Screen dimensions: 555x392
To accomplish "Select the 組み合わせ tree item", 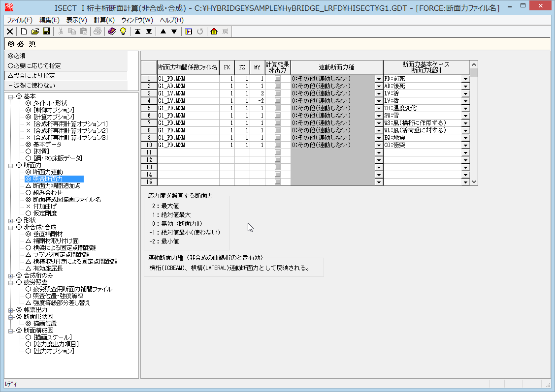I will 47,193.
